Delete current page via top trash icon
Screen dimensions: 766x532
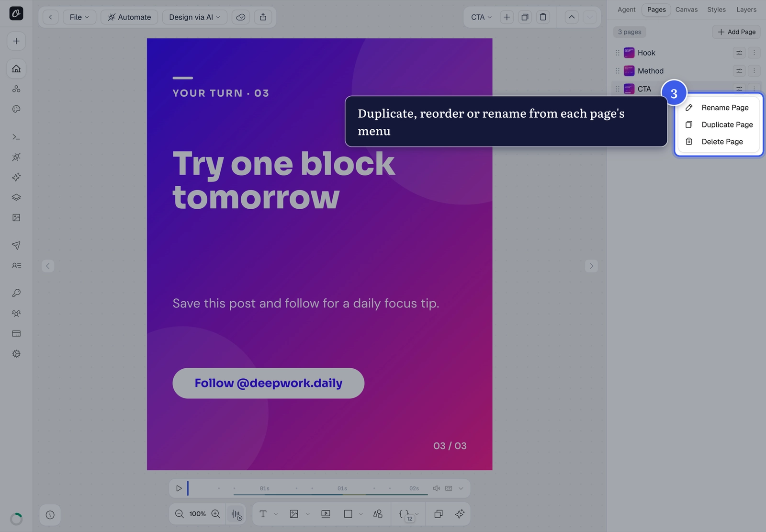(x=543, y=17)
